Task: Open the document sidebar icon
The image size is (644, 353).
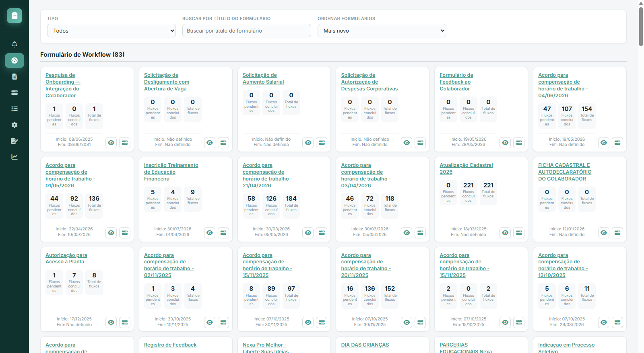Action: point(14,77)
